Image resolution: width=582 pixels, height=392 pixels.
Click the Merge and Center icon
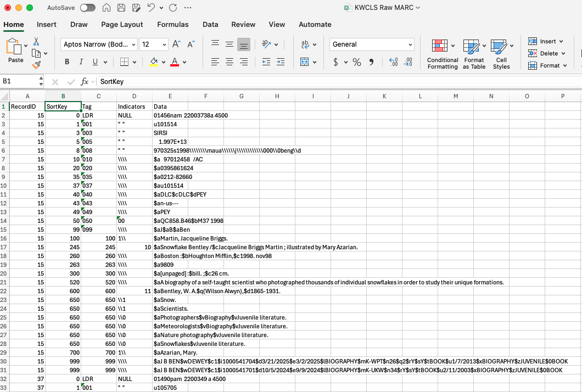304,62
